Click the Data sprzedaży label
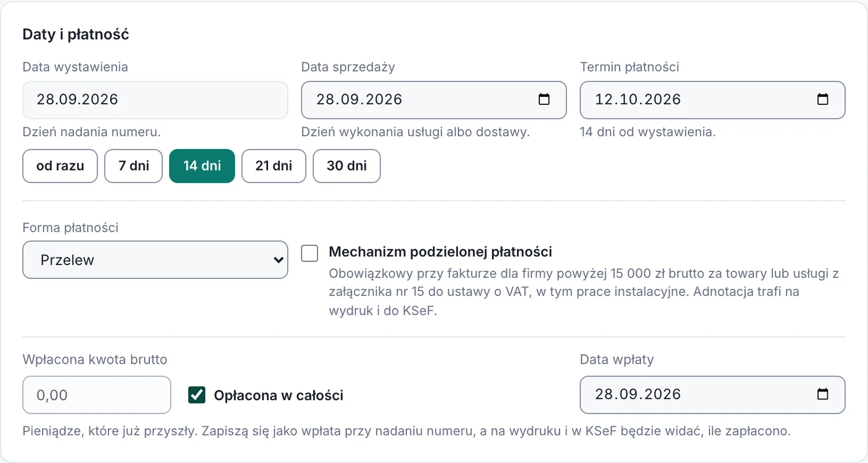 348,67
